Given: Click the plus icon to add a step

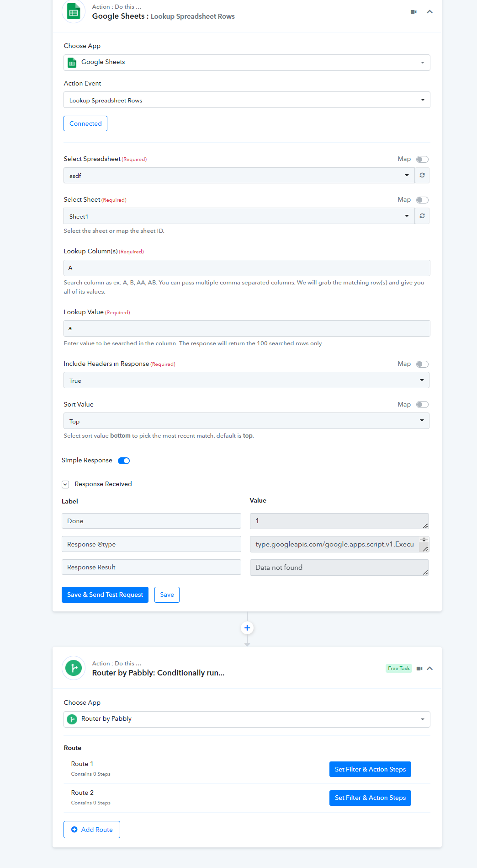Looking at the screenshot, I should 247,628.
